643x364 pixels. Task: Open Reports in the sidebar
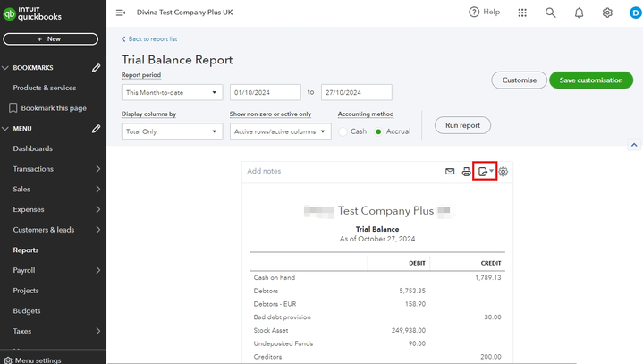click(26, 250)
